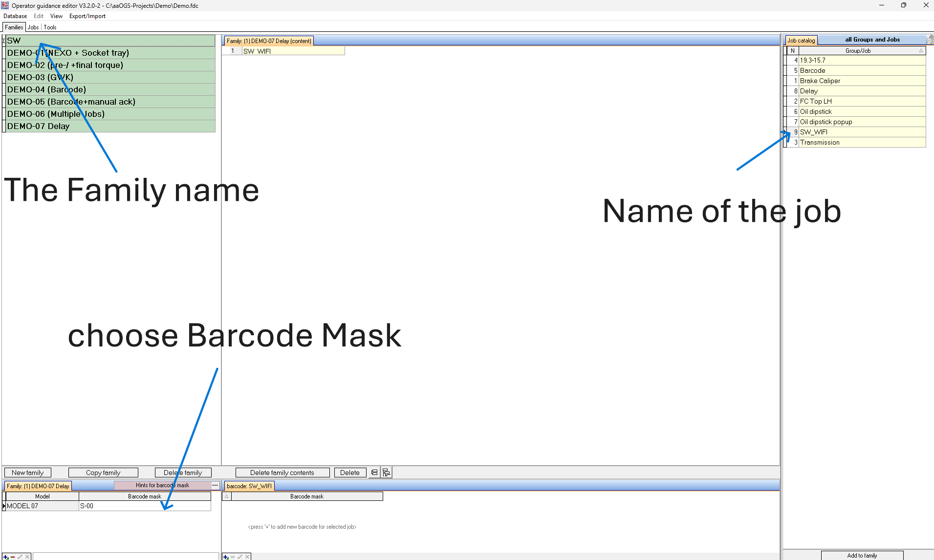Open the ellipsis button beside Hints for barcode mask

215,485
